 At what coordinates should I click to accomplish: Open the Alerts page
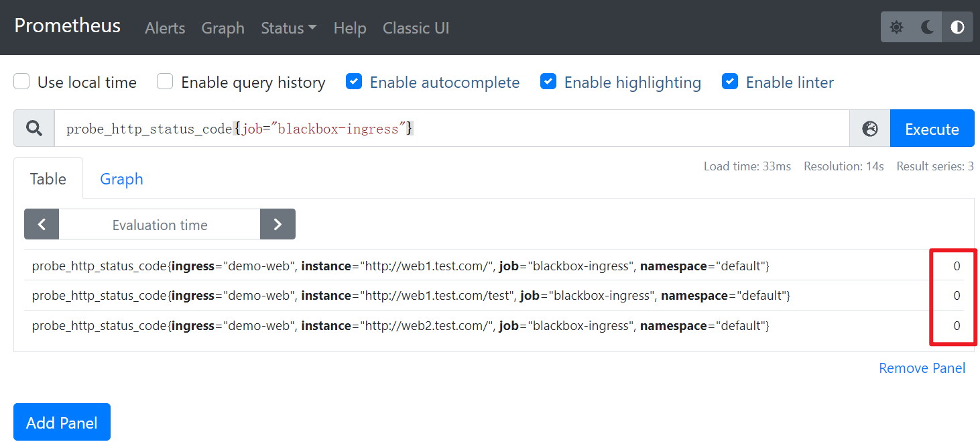pyautogui.click(x=165, y=28)
